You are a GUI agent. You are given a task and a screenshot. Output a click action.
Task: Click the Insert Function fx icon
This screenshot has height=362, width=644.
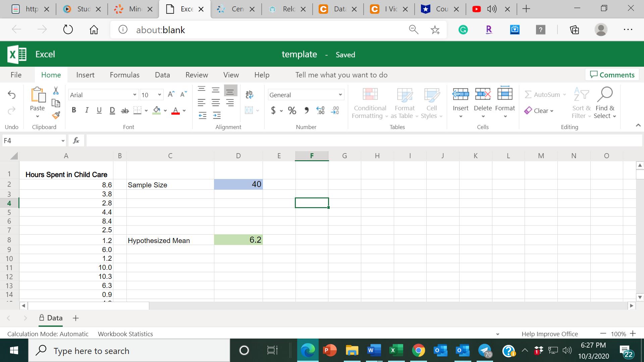click(x=76, y=141)
